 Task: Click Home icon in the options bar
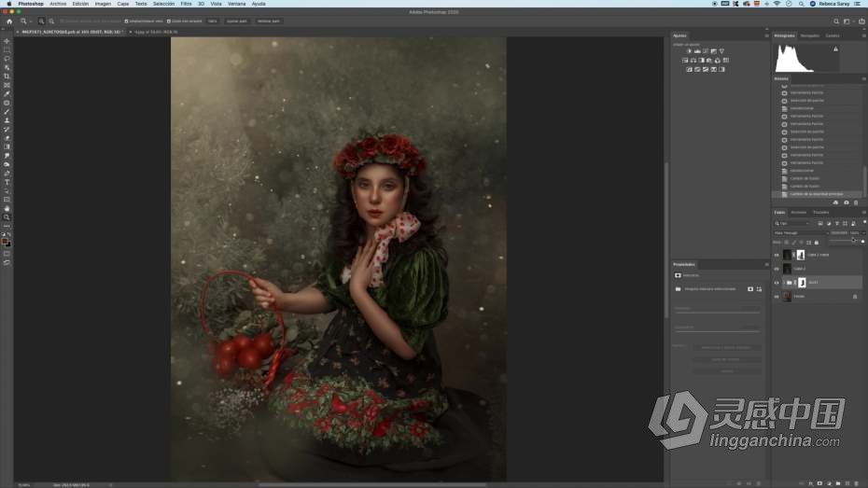tap(8, 21)
